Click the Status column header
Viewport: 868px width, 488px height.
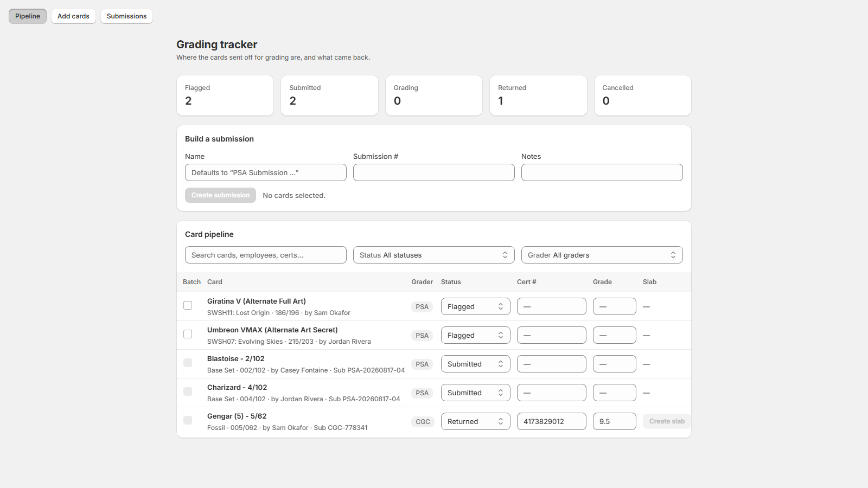pos(451,282)
